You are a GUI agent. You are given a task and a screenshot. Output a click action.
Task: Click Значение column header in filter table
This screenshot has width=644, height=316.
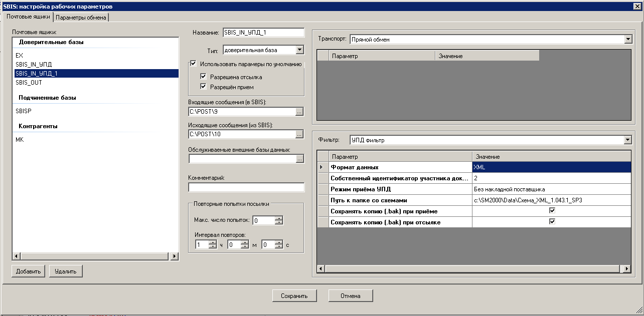tap(552, 157)
